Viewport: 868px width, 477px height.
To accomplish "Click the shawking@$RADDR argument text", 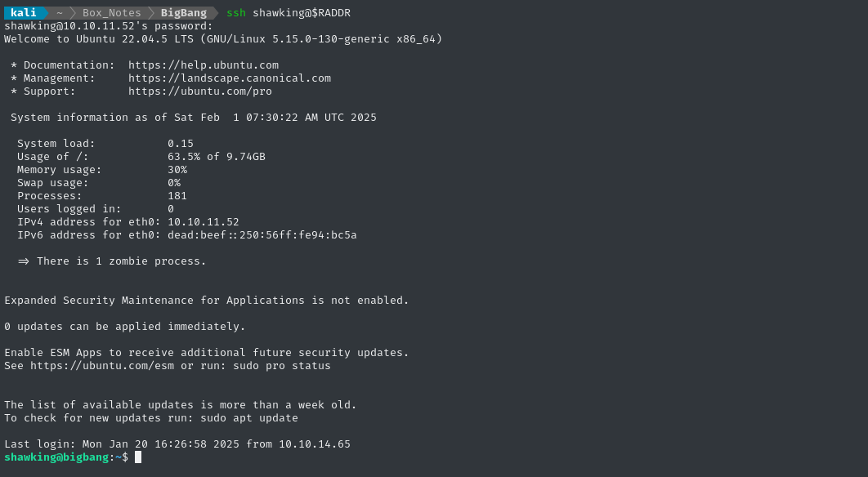I will 302,13.
